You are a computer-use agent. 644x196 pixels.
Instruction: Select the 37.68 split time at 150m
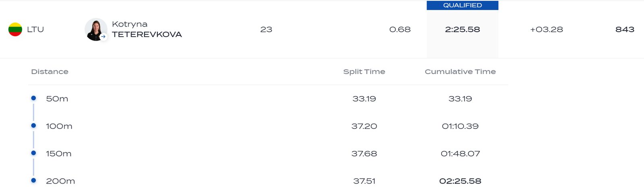364,153
